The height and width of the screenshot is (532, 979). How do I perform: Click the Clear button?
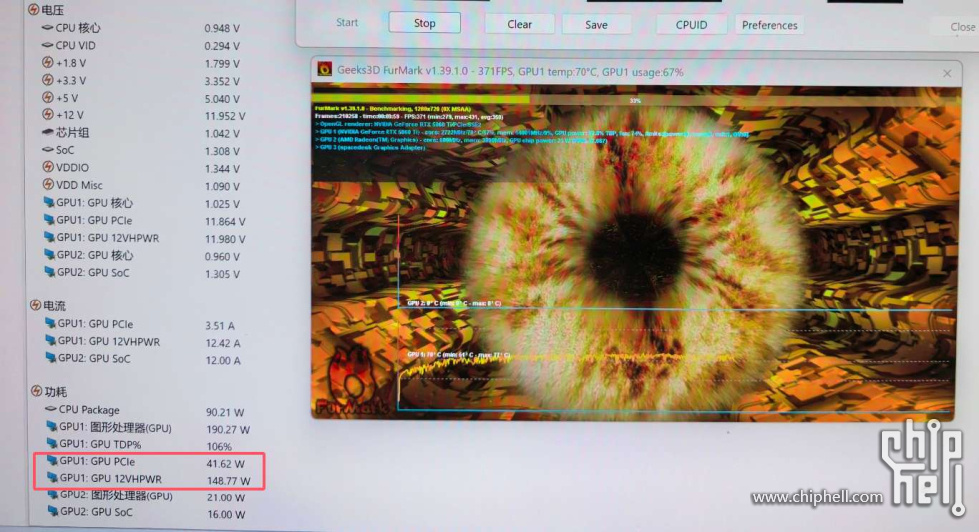[519, 24]
